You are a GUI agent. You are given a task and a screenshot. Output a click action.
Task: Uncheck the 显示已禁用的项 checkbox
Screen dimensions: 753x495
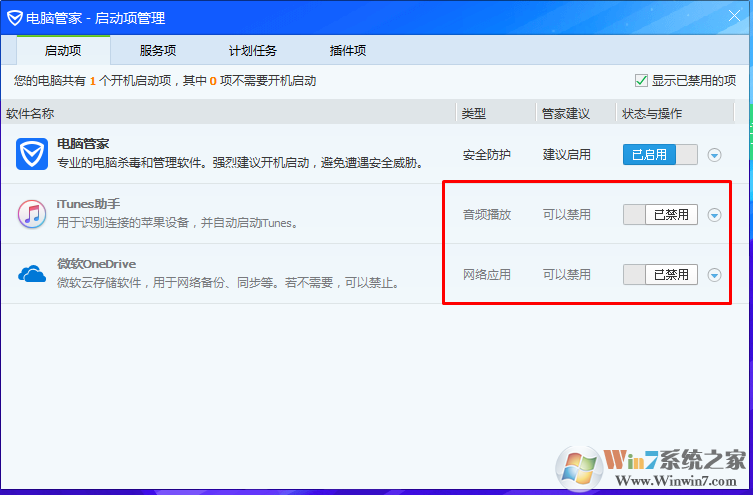pos(641,80)
